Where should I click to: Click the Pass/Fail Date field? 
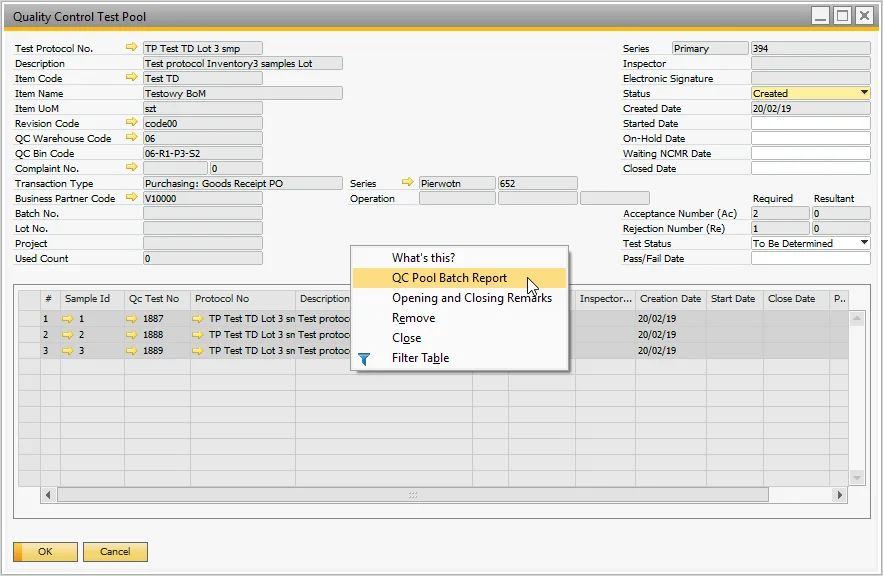[810, 258]
